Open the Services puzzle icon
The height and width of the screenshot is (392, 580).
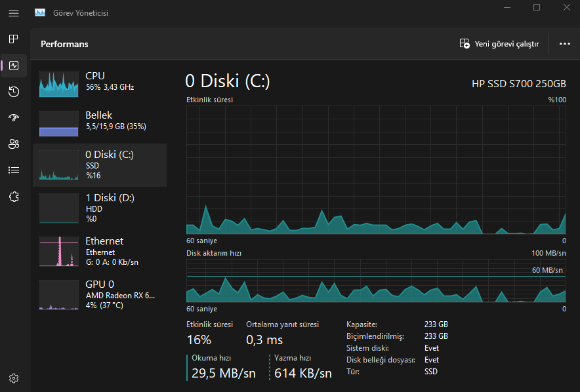click(14, 196)
